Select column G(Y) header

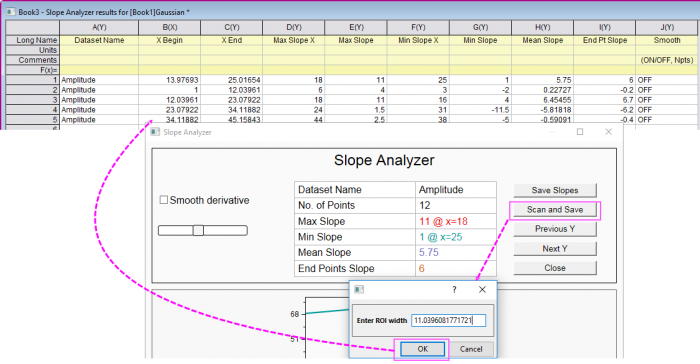coord(480,27)
